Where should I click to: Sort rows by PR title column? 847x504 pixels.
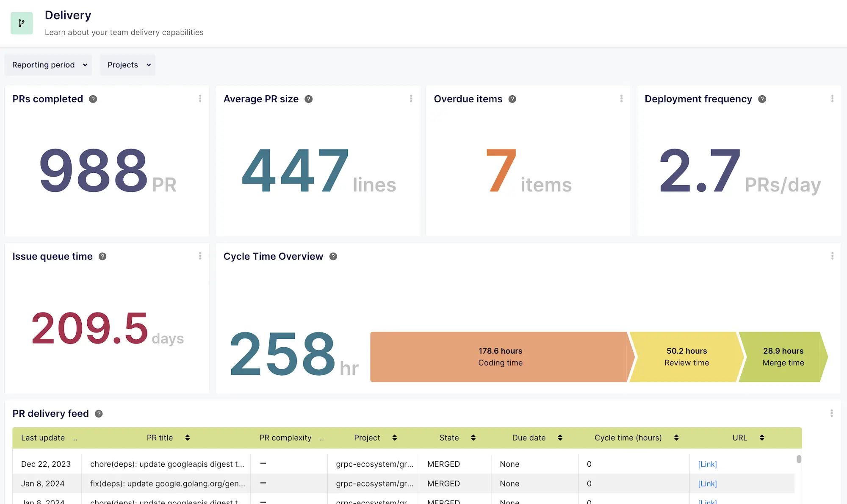[188, 438]
